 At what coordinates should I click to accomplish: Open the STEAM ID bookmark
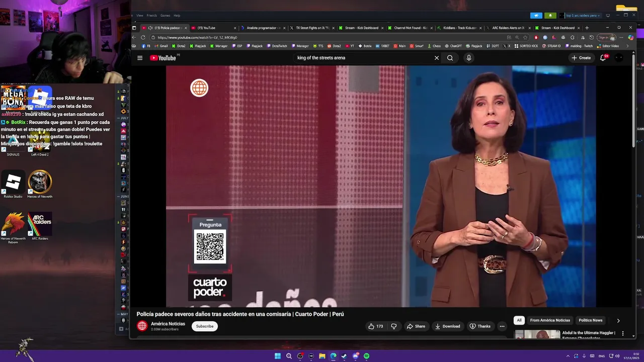tap(551, 46)
